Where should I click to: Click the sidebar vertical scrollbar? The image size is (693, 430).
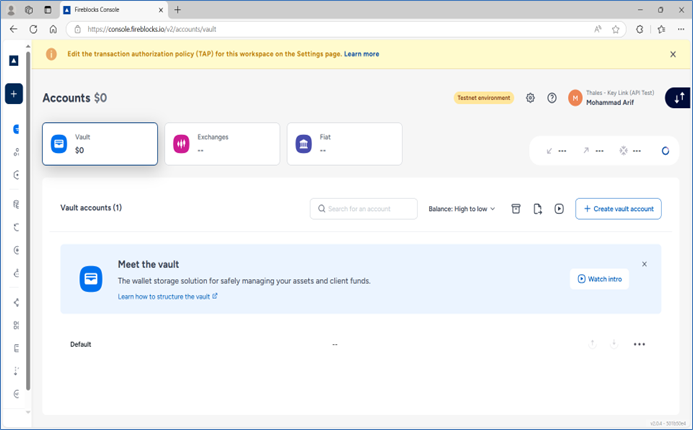[x=28, y=221]
